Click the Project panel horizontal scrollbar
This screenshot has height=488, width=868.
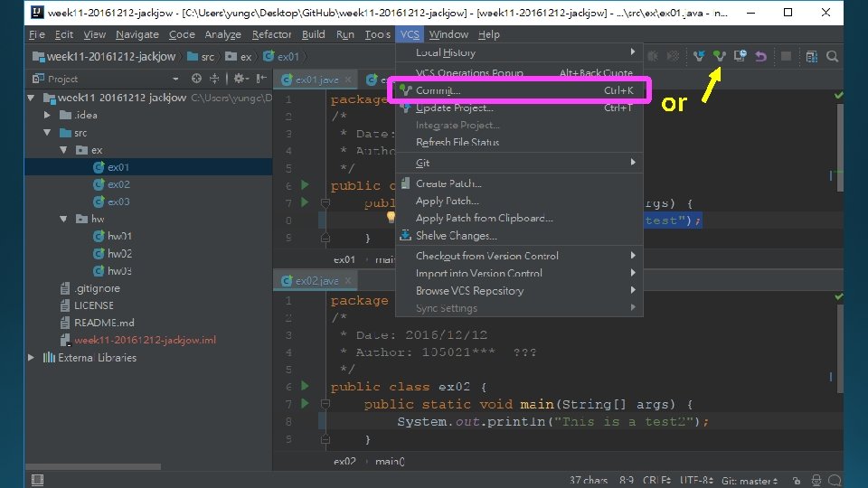(93, 466)
